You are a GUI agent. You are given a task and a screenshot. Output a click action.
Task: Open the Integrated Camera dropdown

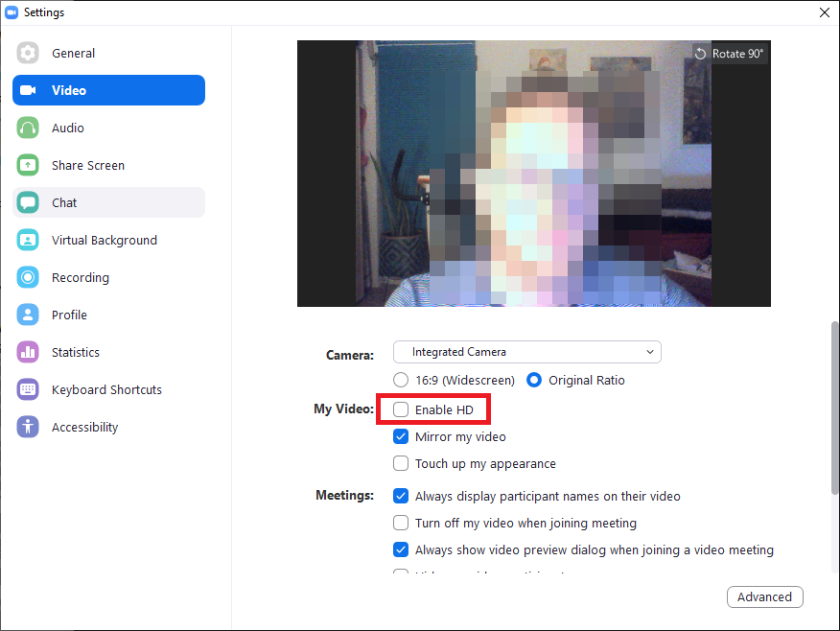[x=526, y=352]
